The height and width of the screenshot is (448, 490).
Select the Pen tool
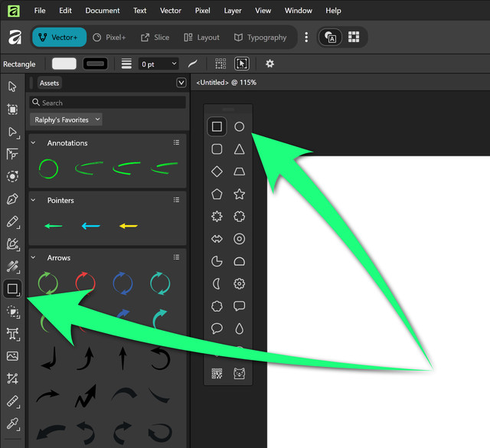(x=12, y=199)
